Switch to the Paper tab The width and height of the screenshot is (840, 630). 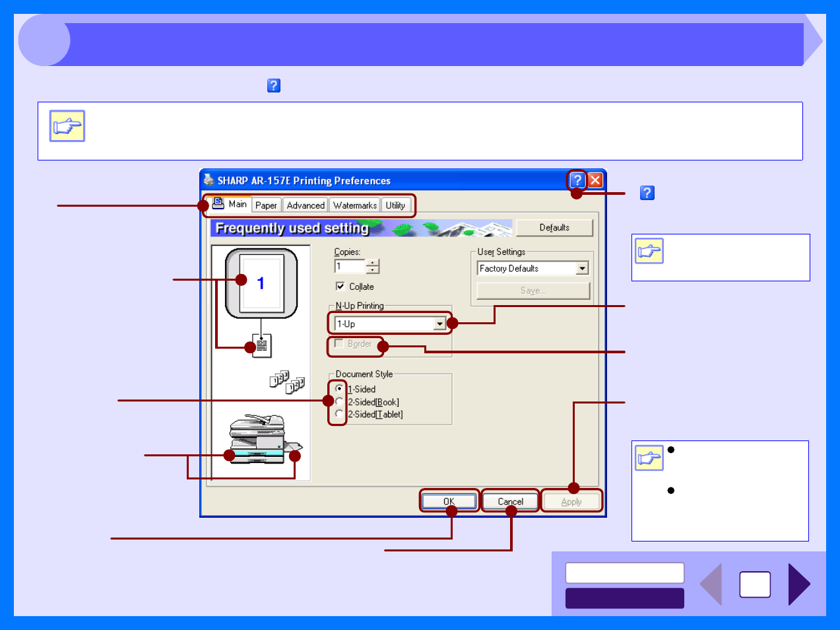[267, 206]
